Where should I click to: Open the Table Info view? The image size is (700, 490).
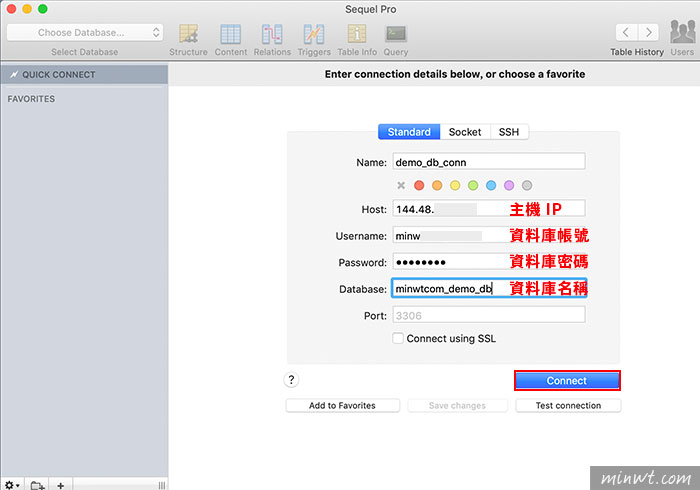click(x=357, y=40)
